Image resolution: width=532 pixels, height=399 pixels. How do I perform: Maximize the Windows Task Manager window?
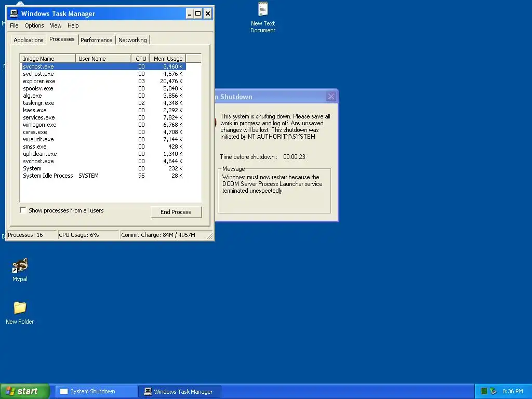198,14
